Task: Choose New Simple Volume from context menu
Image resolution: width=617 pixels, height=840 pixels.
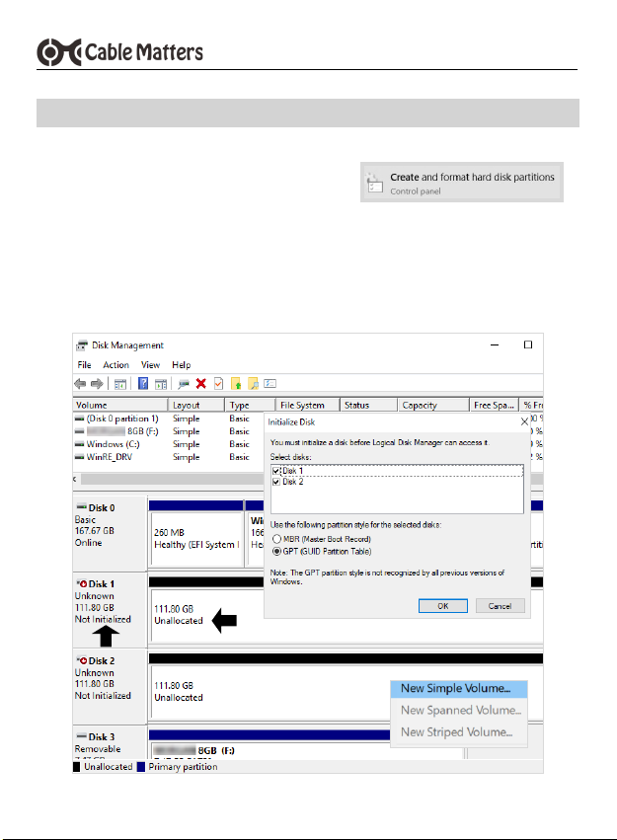Action: [456, 688]
